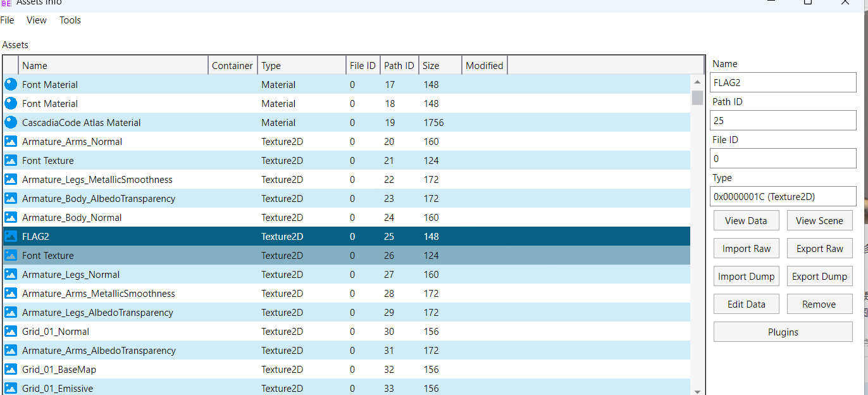Image resolution: width=868 pixels, height=395 pixels.
Task: Select the Armature_Body_AlbedoTransparency name
Action: click(99, 198)
